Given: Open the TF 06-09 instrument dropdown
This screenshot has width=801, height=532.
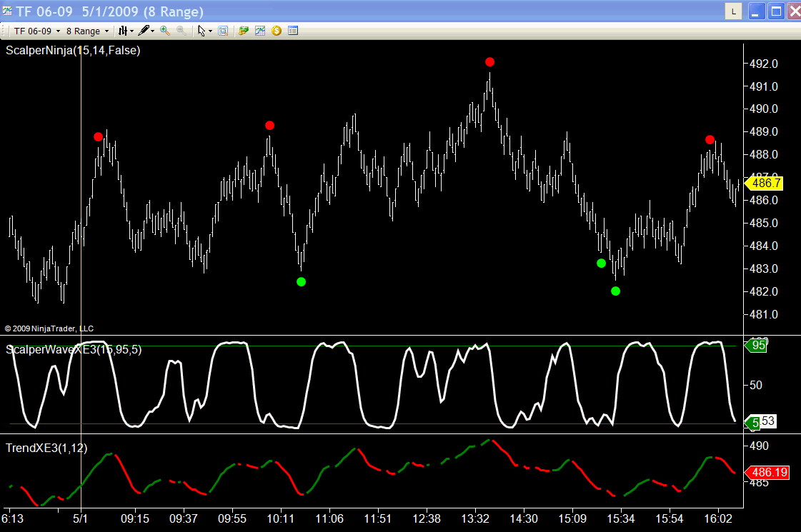Looking at the screenshot, I should point(36,31).
